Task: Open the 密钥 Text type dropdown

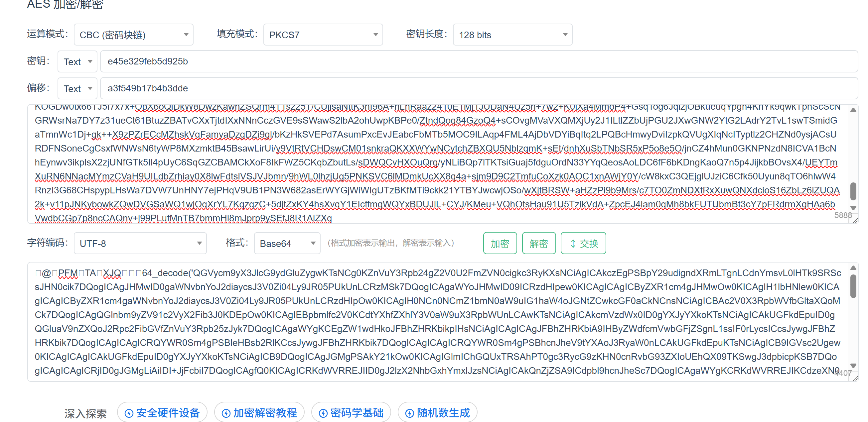Action: pyautogui.click(x=77, y=61)
